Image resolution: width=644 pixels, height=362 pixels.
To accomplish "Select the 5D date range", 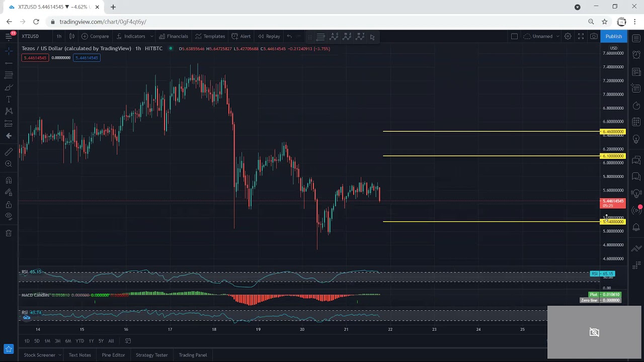I will (x=37, y=341).
